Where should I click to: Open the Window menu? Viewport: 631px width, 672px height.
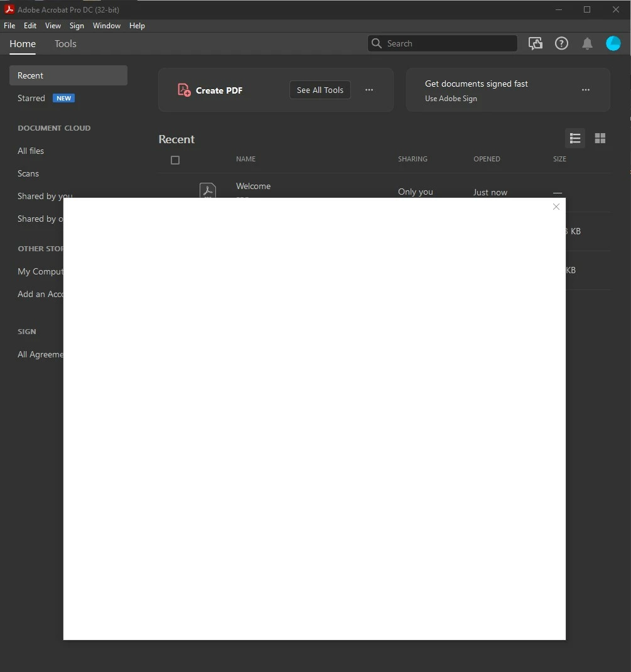point(107,26)
